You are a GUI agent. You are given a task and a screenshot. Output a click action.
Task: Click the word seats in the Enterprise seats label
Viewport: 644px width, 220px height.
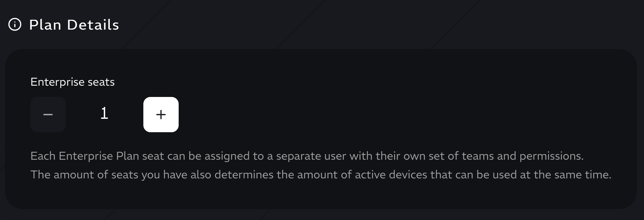101,82
